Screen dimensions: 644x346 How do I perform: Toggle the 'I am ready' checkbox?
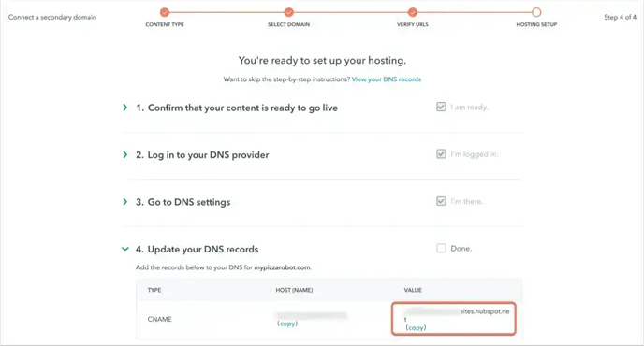tap(441, 107)
